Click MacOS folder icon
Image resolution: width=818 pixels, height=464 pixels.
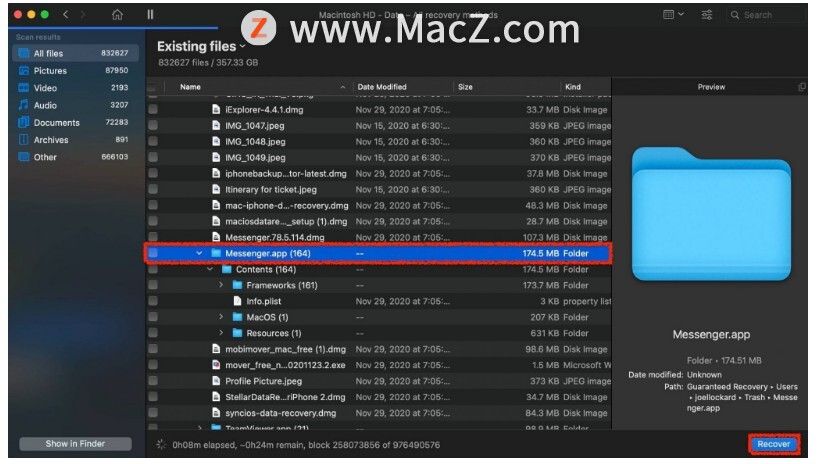[x=237, y=317]
